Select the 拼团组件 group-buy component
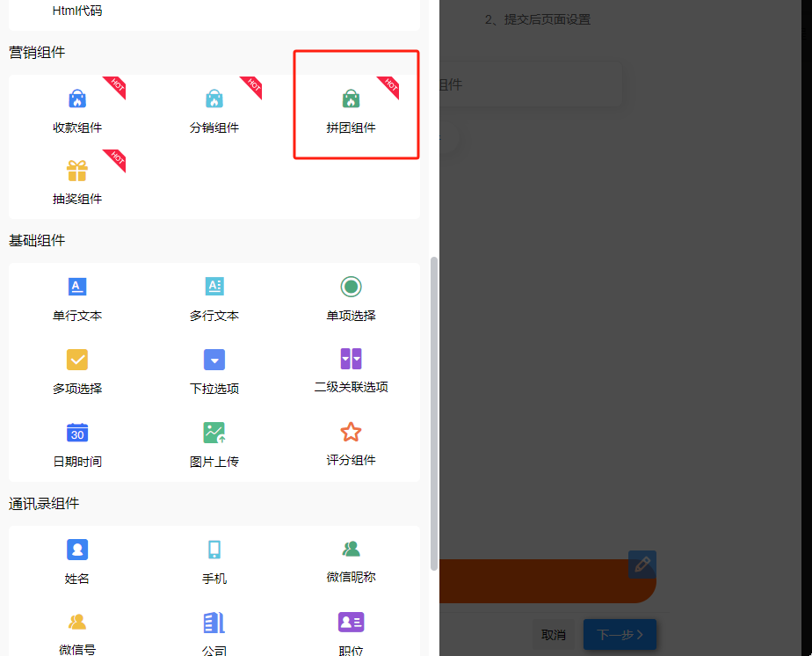The width and height of the screenshot is (812, 656). tap(351, 111)
